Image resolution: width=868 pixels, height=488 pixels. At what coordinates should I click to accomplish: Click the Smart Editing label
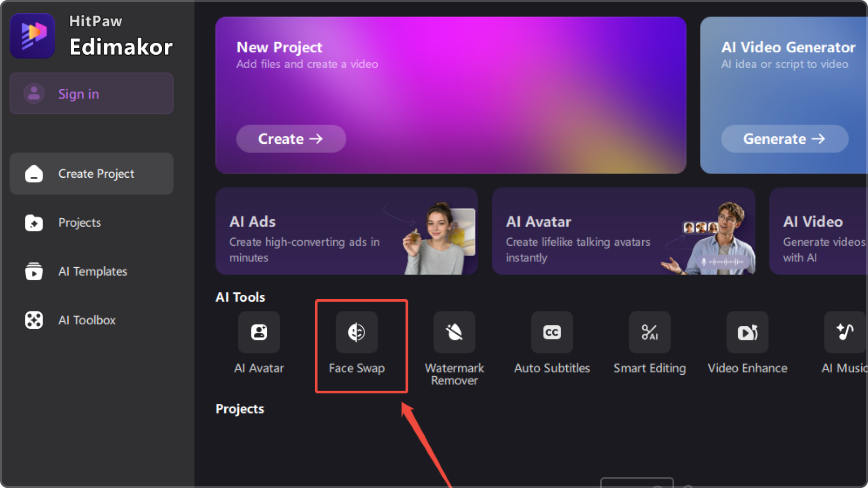(x=650, y=368)
